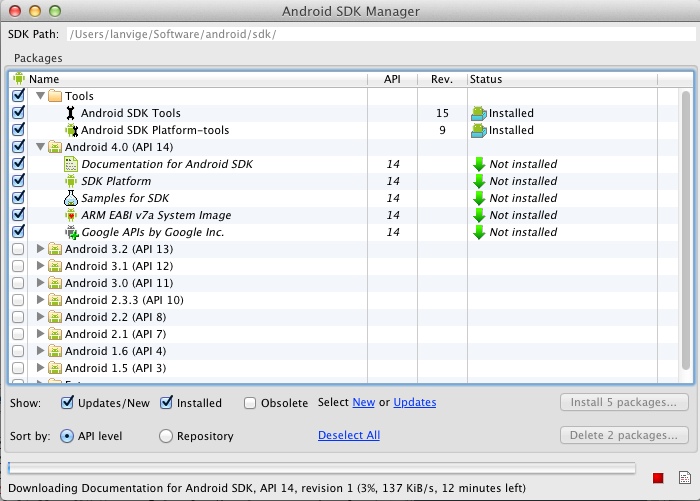Click the green download arrow for SDK Platform
700x501 pixels.
[x=479, y=181]
